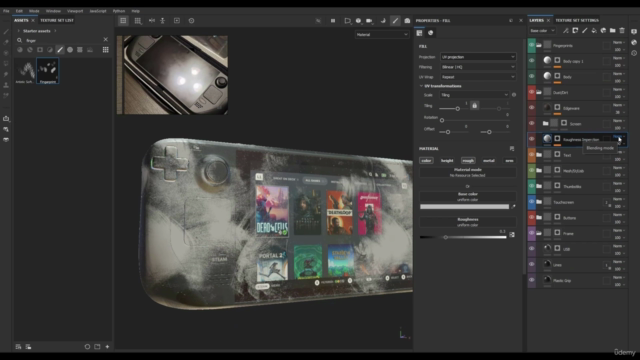Open the symmetry settings icon in toolbar
Screen dimensions: 640x360
[152, 20]
